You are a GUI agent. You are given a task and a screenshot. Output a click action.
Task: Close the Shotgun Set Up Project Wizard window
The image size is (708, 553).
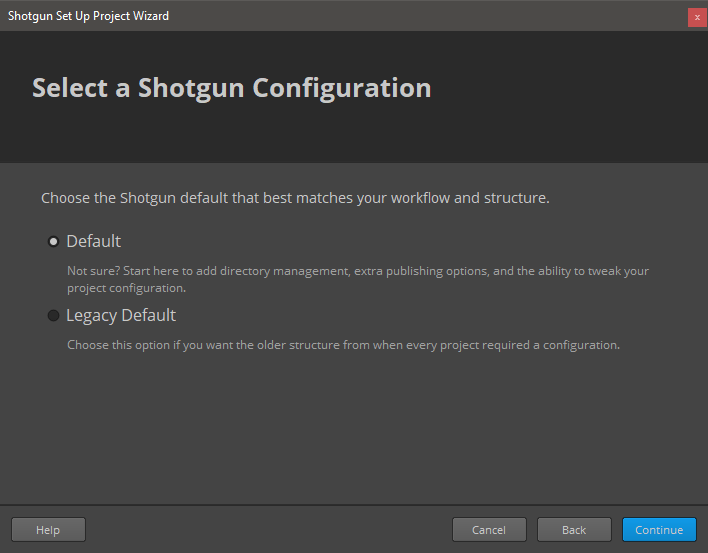pyautogui.click(x=697, y=18)
